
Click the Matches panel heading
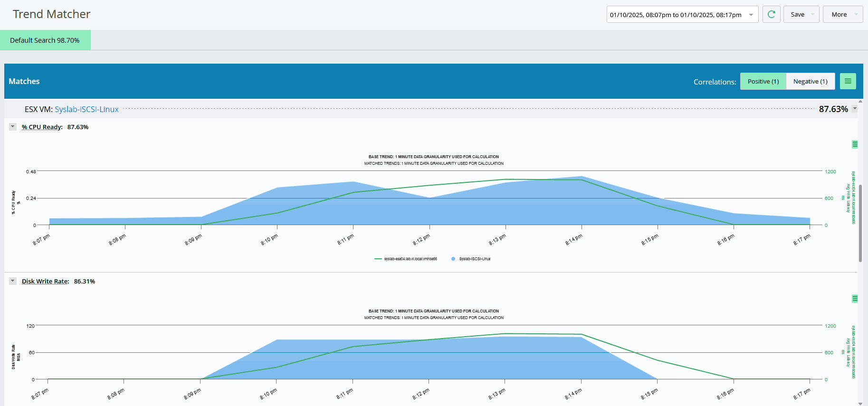(x=24, y=81)
